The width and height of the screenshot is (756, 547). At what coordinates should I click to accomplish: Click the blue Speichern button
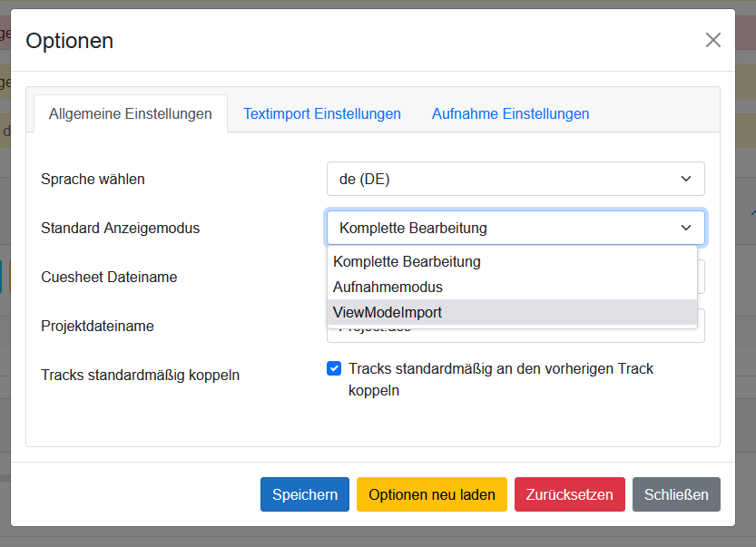pos(304,494)
